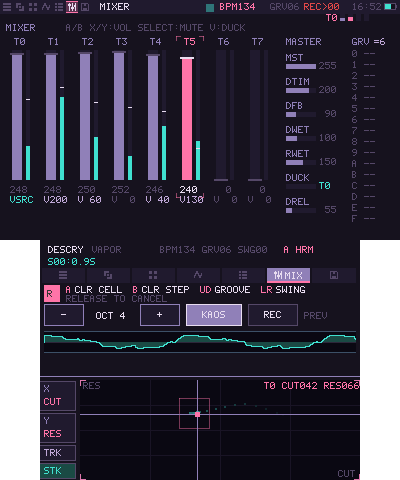Click the green waveform display strip
Viewport: 400px width, 480px height.
coord(200,342)
